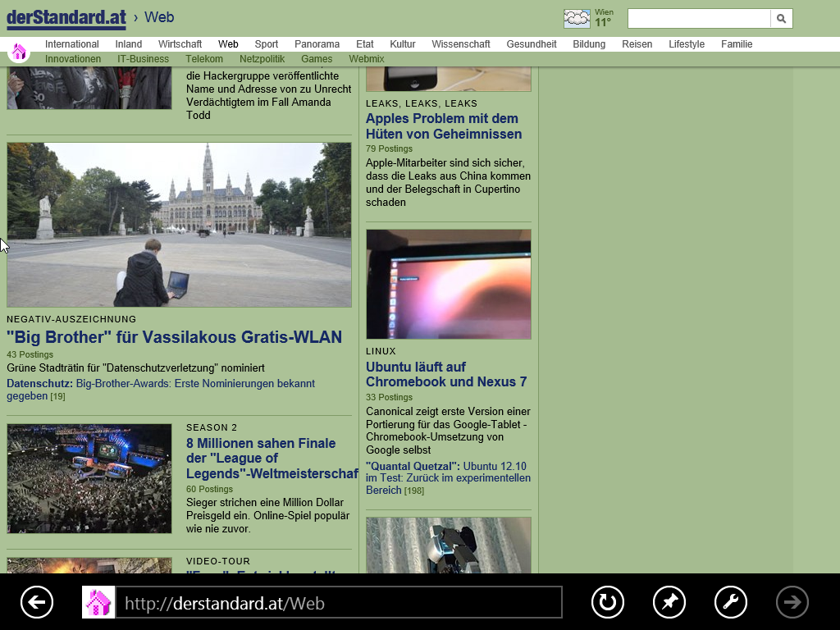Open 8 Millionen sahen Finale headline

point(272,458)
